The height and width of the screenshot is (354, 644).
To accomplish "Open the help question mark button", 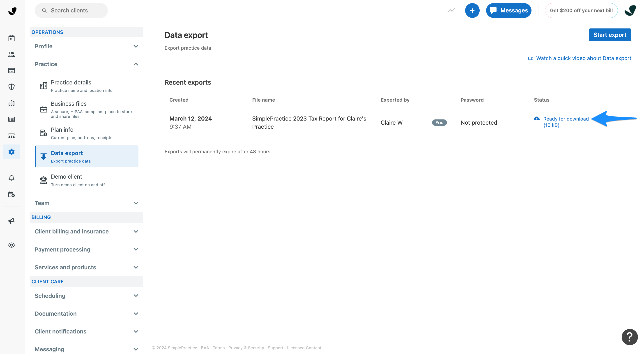I will tap(630, 337).
